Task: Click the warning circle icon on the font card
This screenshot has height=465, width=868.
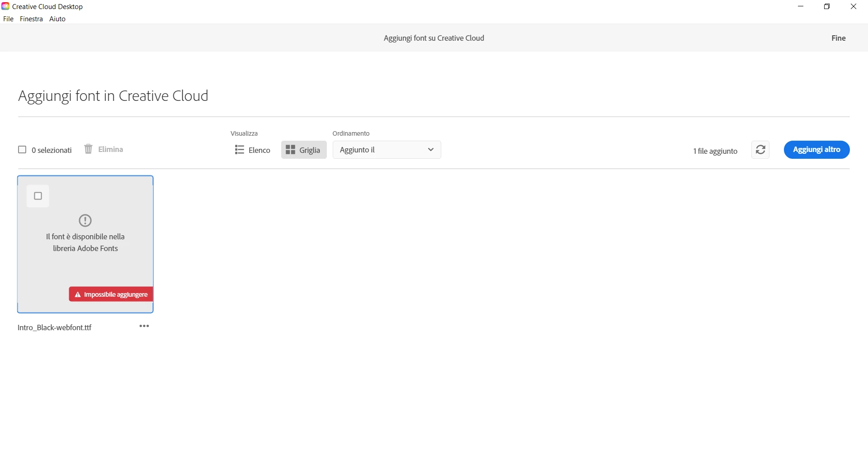Action: coord(85,220)
